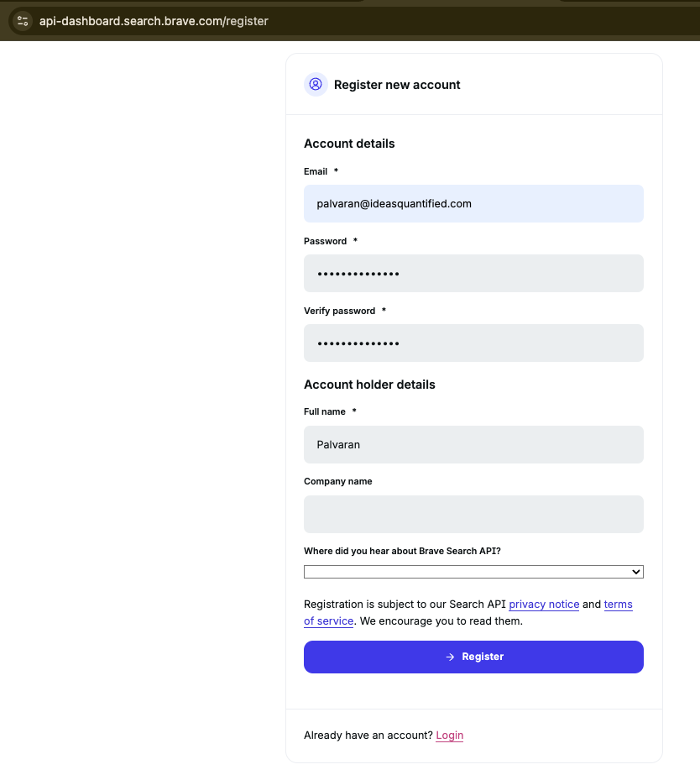700x775 pixels.
Task: Click the Email label text
Action: pyautogui.click(x=316, y=171)
